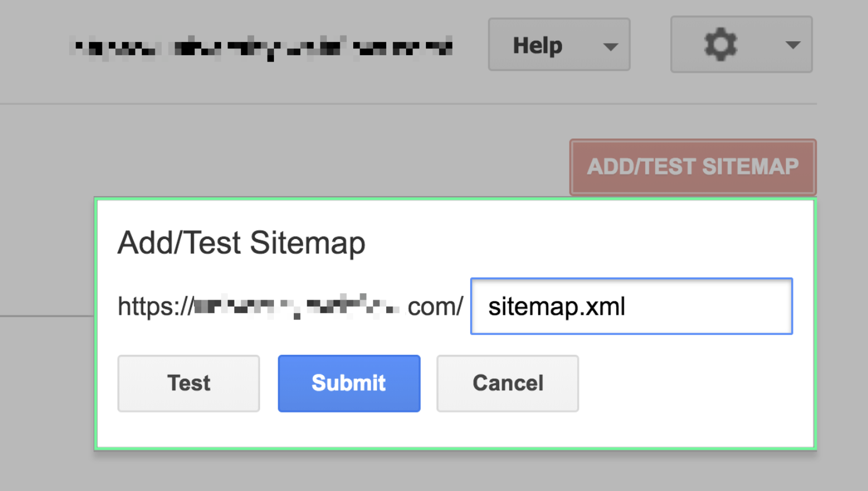Click blank dialog area below the Test button
The image size is (868, 491).
click(188, 429)
